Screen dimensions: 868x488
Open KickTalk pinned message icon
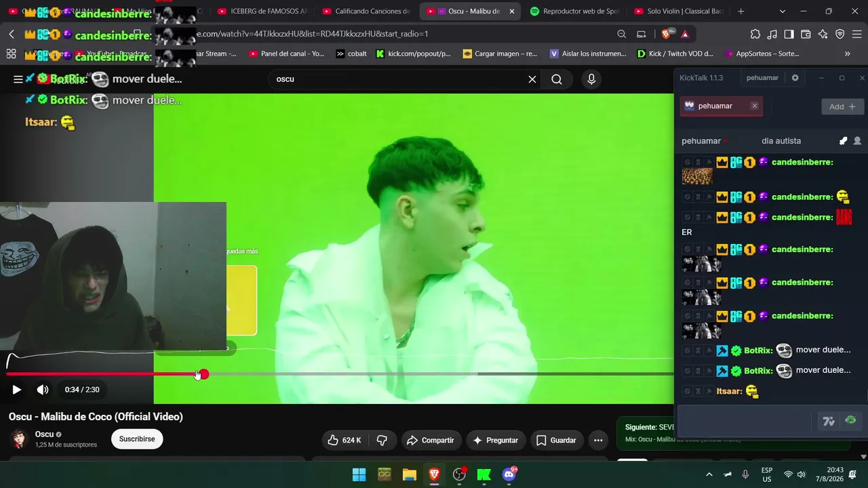pyautogui.click(x=843, y=141)
